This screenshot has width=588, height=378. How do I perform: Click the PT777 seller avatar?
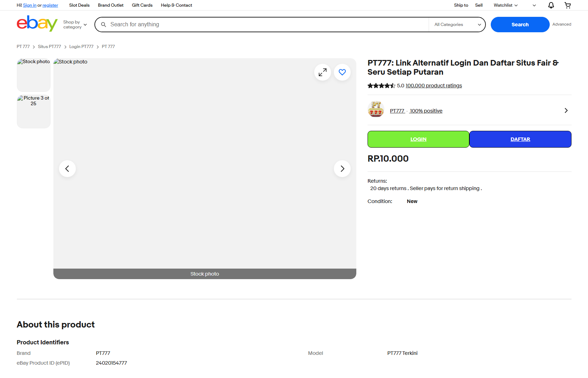coord(376,109)
